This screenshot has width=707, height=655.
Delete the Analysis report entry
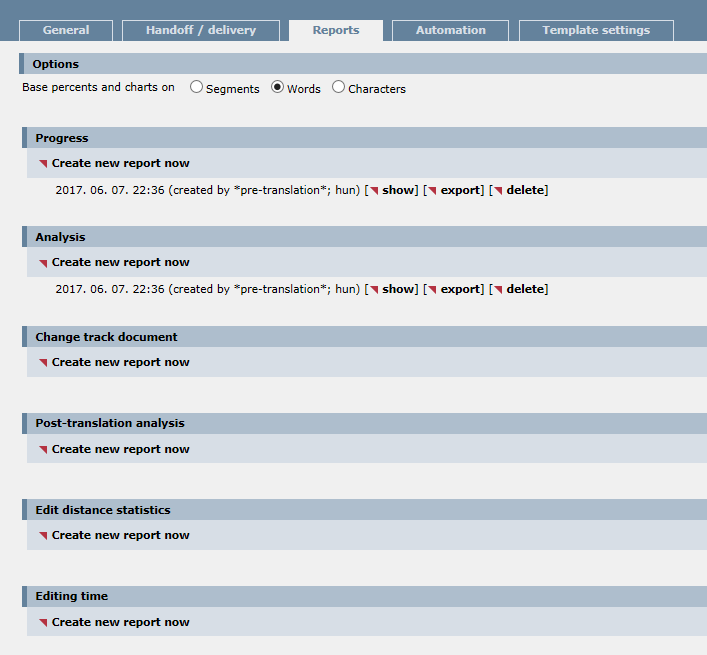coord(526,289)
